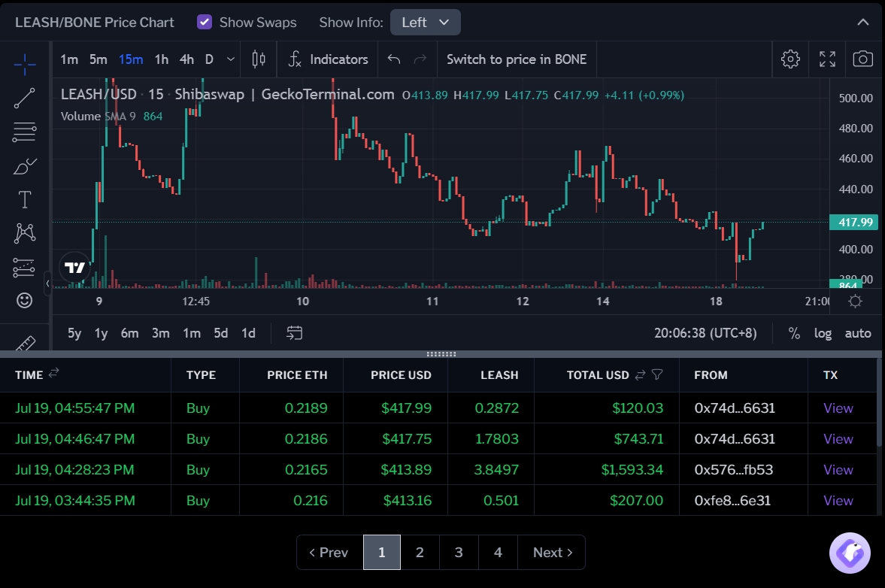This screenshot has width=885, height=588.
Task: Select the Text annotation tool
Action: (25, 200)
